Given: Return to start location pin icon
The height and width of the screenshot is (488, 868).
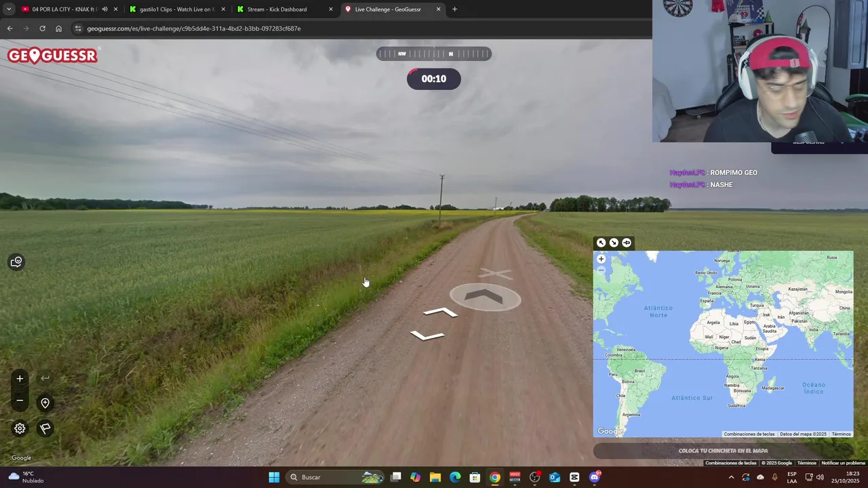Looking at the screenshot, I should (x=45, y=403).
